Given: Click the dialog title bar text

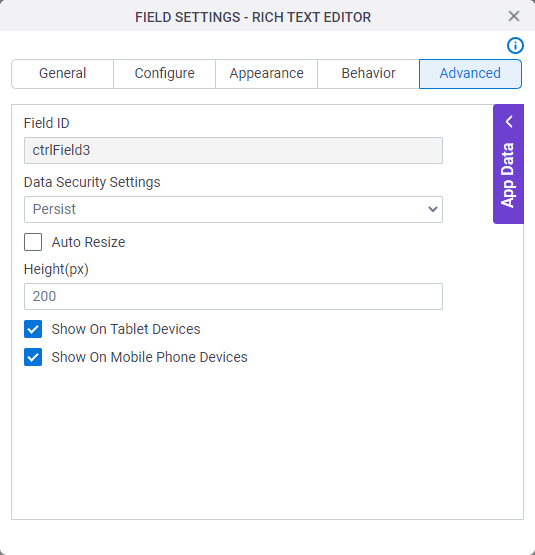Looking at the screenshot, I should 253,17.
